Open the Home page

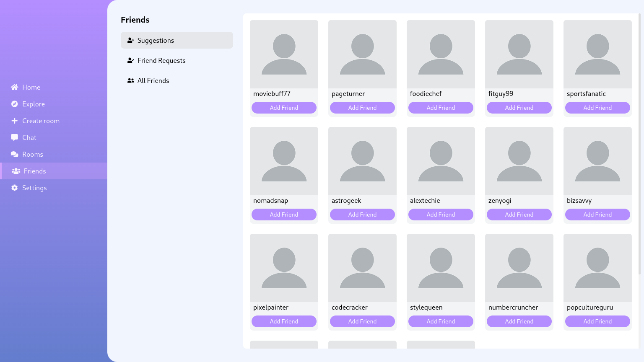click(x=54, y=87)
